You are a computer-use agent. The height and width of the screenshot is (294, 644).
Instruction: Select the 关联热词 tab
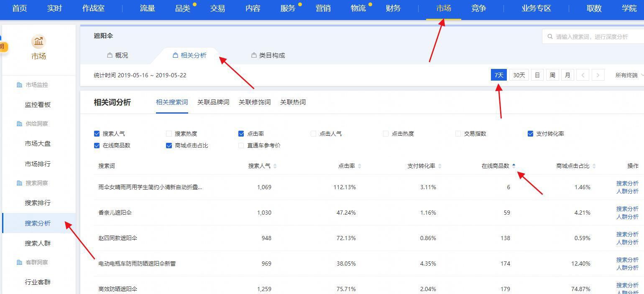[293, 102]
